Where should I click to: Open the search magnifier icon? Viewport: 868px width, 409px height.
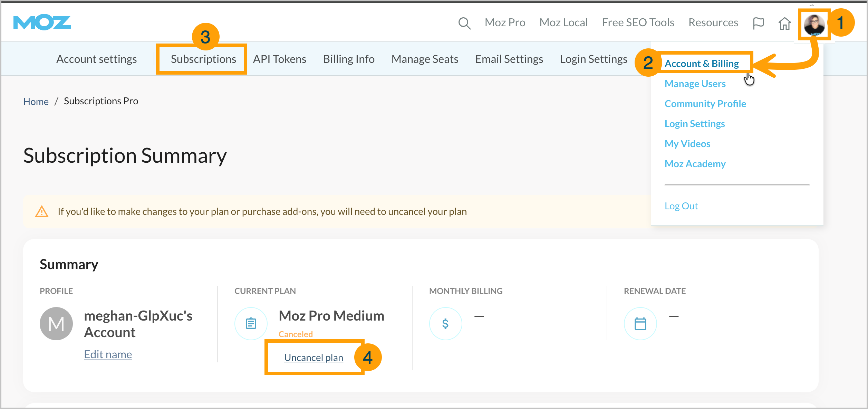coord(464,23)
